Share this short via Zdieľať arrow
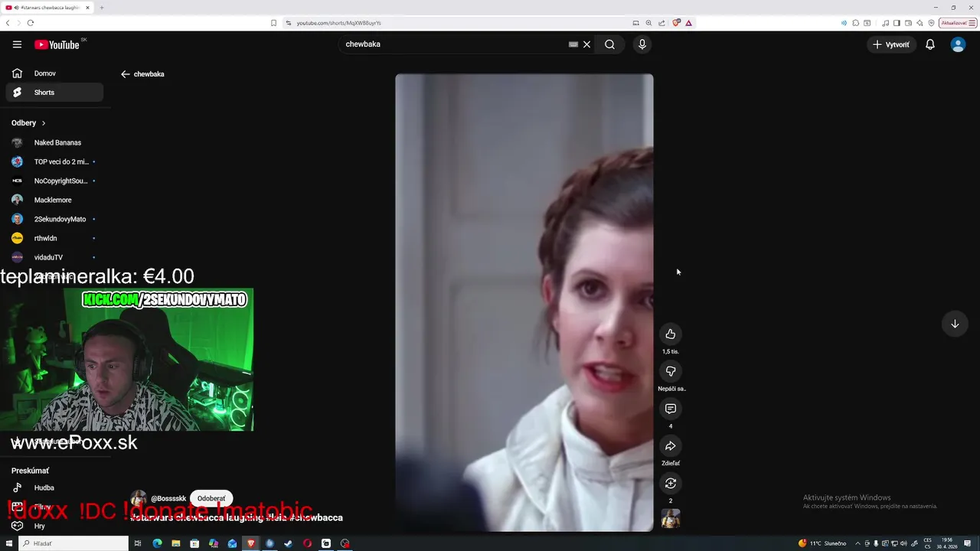This screenshot has height=551, width=980. coord(671,446)
